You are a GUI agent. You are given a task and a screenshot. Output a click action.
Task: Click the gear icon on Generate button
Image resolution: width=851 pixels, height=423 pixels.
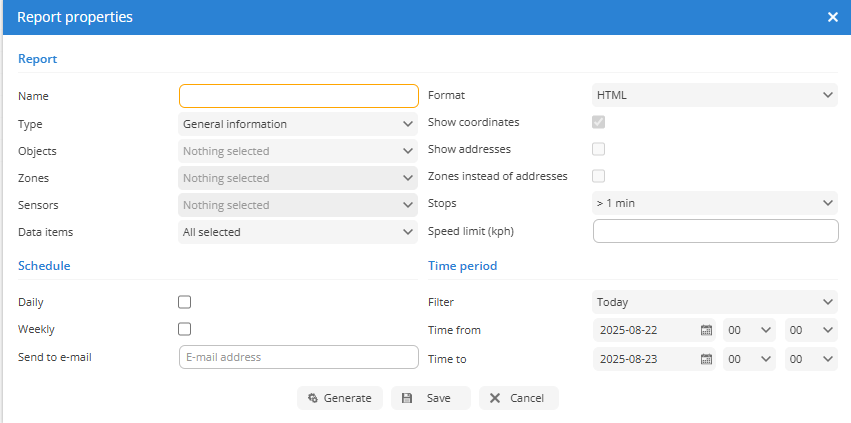(312, 398)
